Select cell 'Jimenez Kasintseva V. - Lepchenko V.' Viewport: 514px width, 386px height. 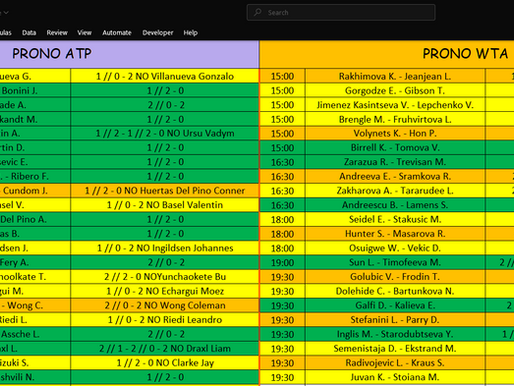[x=395, y=105]
